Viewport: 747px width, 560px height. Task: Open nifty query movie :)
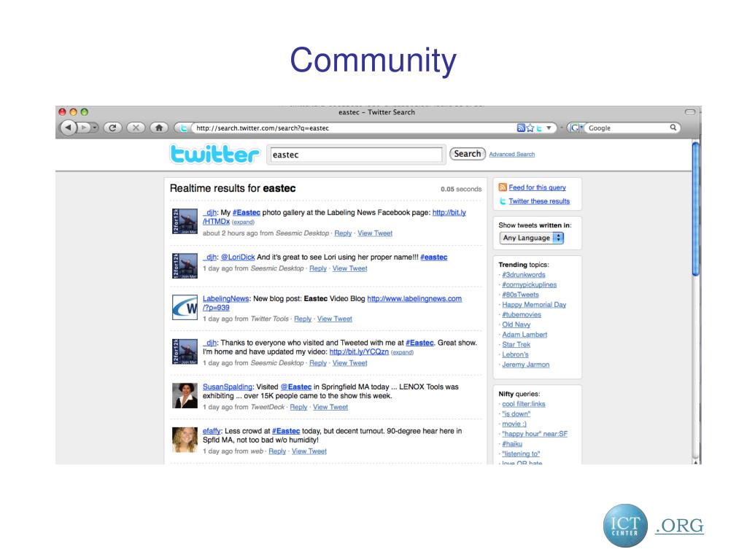[x=514, y=424]
